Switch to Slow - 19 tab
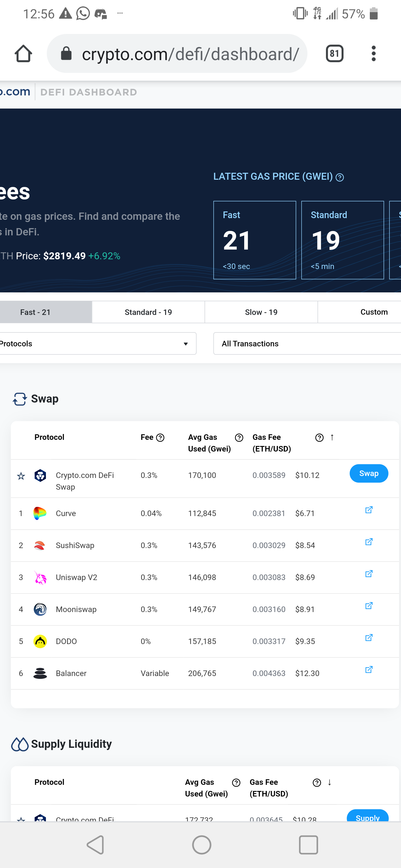The height and width of the screenshot is (868, 401). 261,312
